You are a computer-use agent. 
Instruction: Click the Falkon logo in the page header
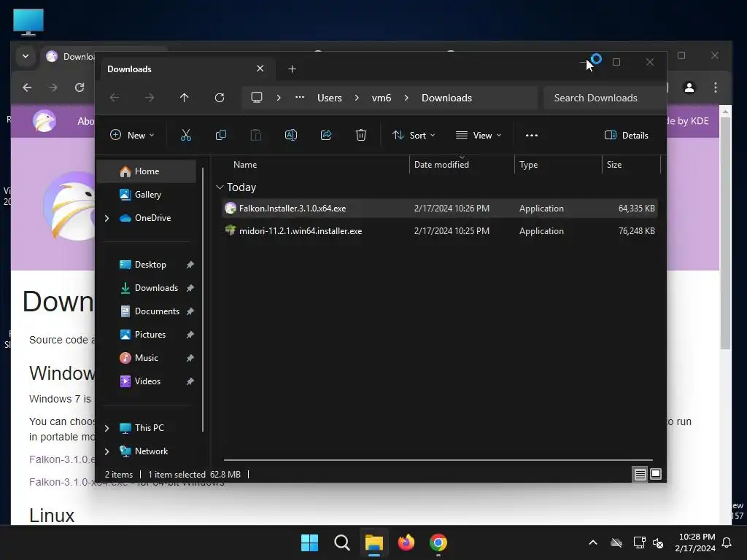pos(44,121)
